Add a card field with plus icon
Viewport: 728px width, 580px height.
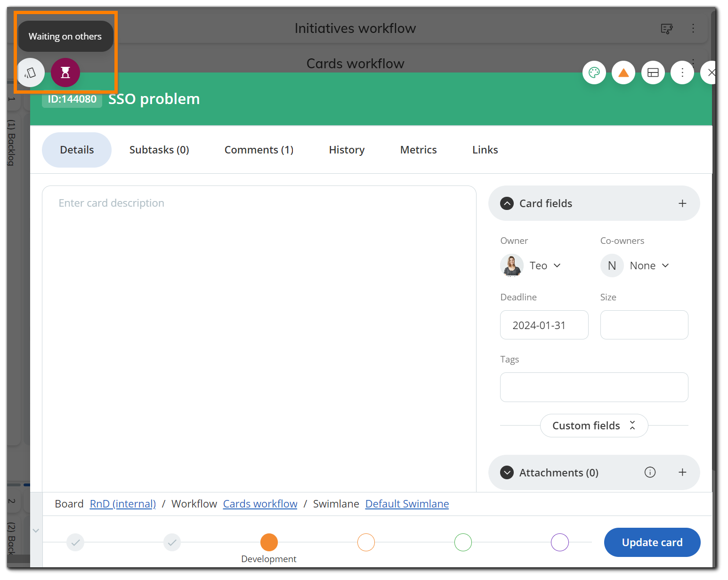click(682, 203)
